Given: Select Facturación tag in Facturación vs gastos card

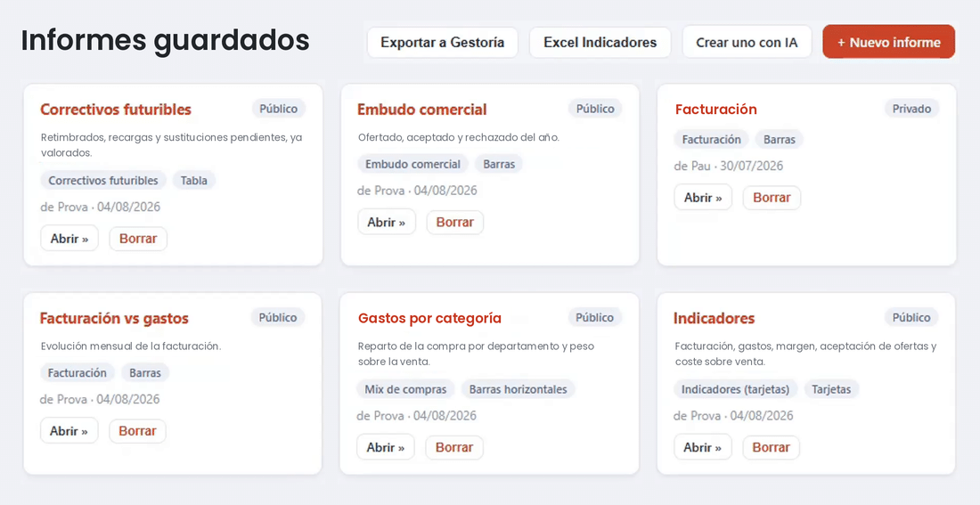Looking at the screenshot, I should coord(78,373).
